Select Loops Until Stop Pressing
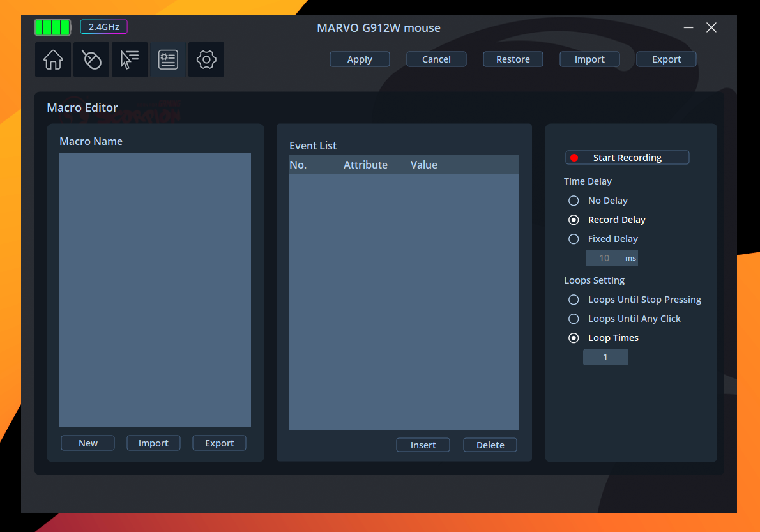Image resolution: width=760 pixels, height=532 pixels. [x=574, y=300]
